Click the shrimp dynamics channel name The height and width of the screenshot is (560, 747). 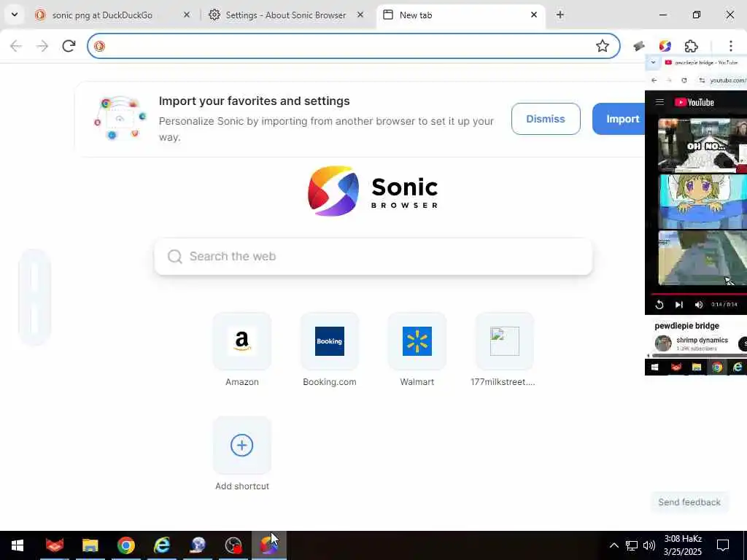702,340
